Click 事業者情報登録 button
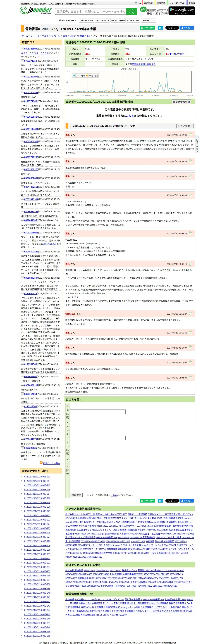 181,102
